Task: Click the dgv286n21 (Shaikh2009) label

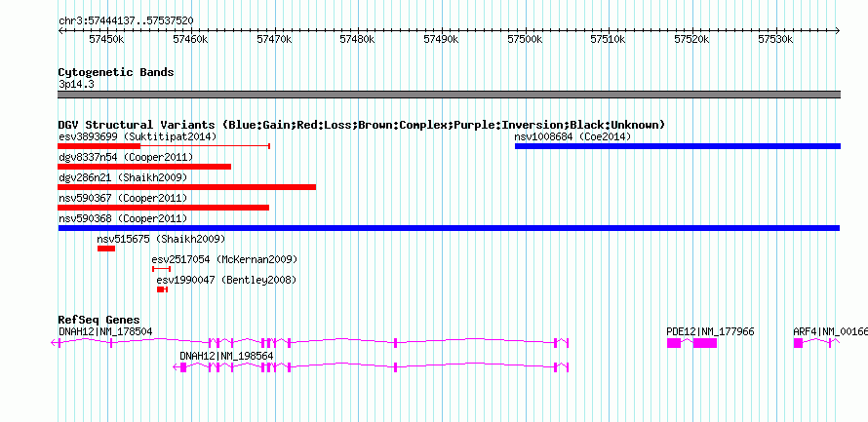Action: 123,178
